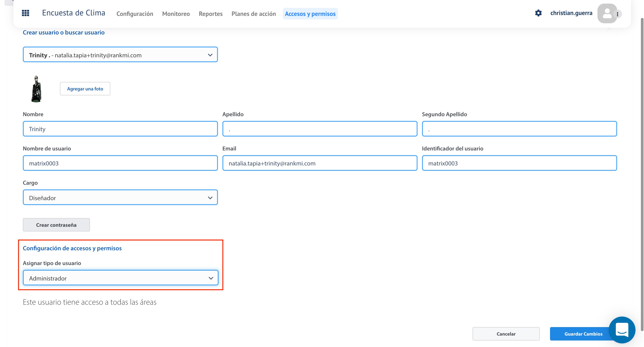Viewport: 644px width, 347px height.
Task: Click Trinity's profile photo thumbnail
Action: [36, 89]
